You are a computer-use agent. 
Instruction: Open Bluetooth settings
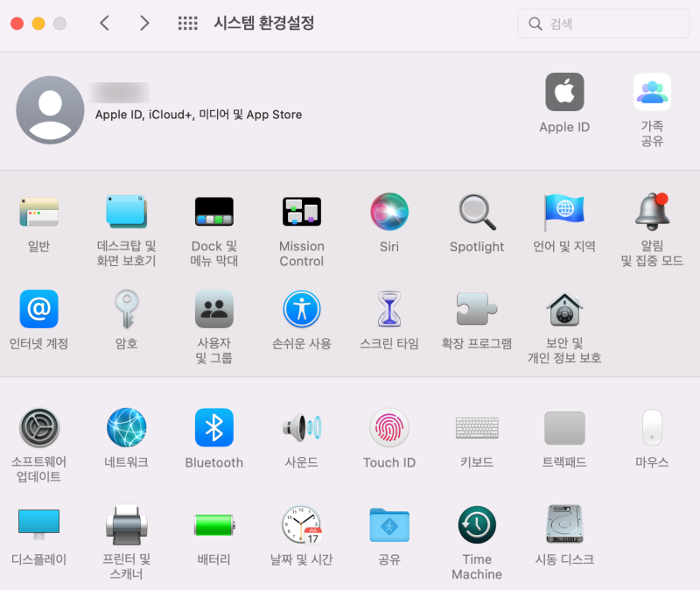tap(214, 428)
